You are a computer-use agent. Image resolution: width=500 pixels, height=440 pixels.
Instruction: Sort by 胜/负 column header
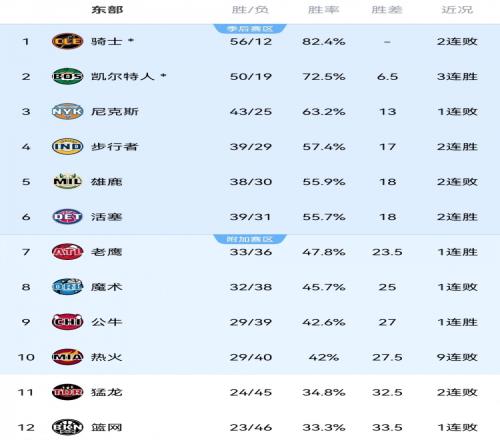pyautogui.click(x=250, y=10)
